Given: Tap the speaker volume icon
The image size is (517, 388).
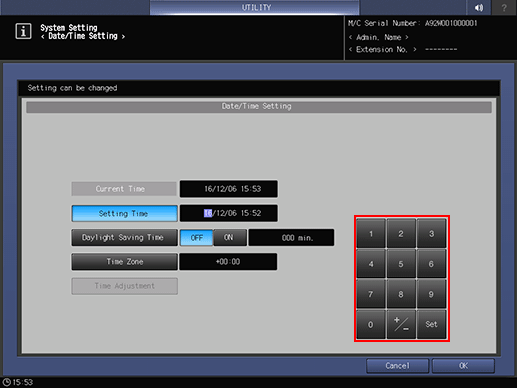Looking at the screenshot, I should [479, 7].
